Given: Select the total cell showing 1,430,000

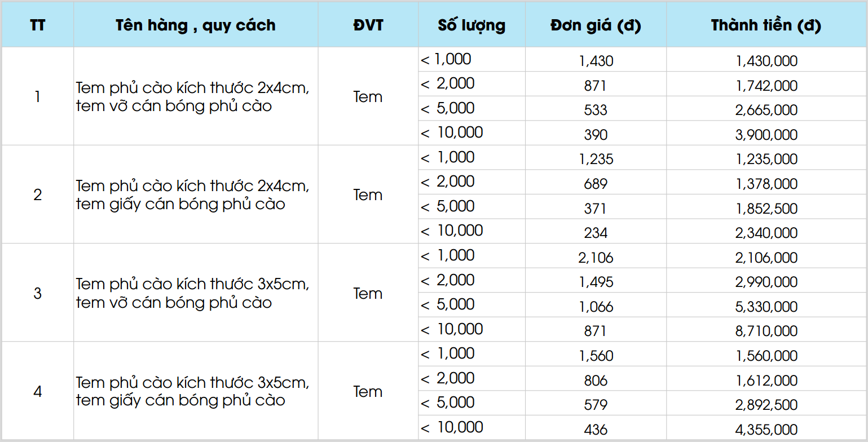Looking at the screenshot, I should coord(766,60).
